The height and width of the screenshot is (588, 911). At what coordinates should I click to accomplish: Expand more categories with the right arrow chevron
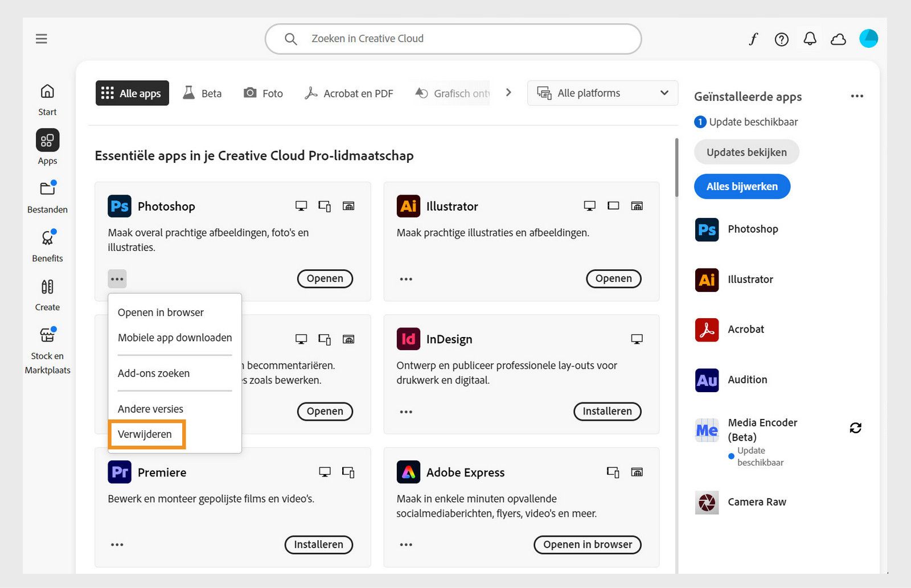pos(508,92)
